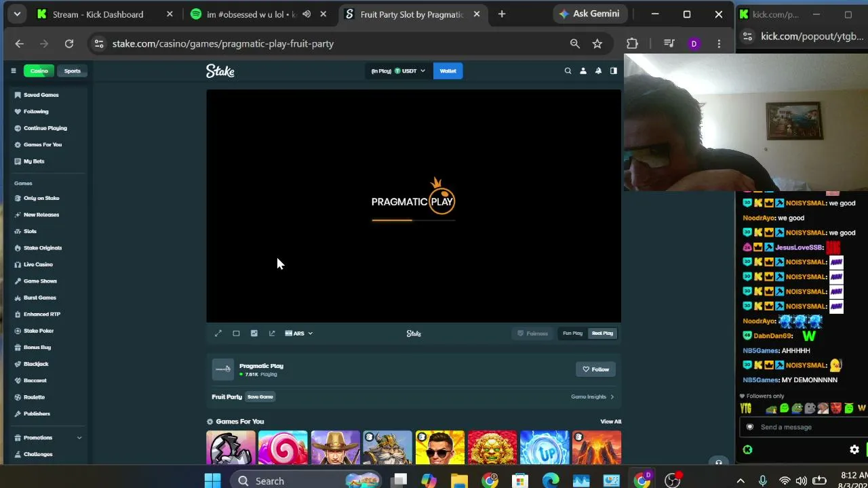Open the volcano game thumbnail

coord(597,447)
